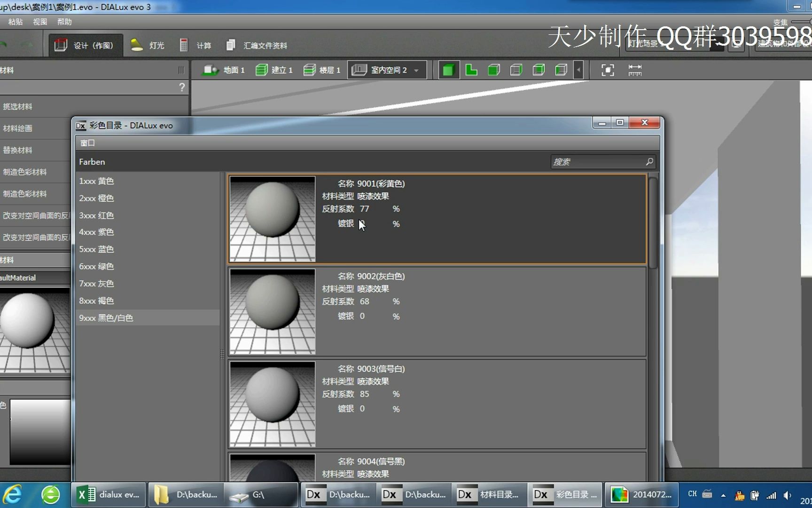Image resolution: width=812 pixels, height=508 pixels.
Task: Switch to the 灯光 tab
Action: [148, 46]
